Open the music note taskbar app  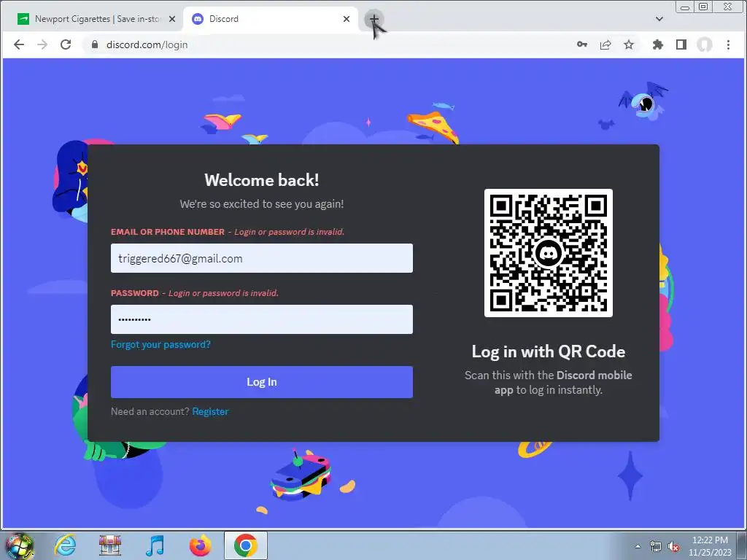click(155, 545)
